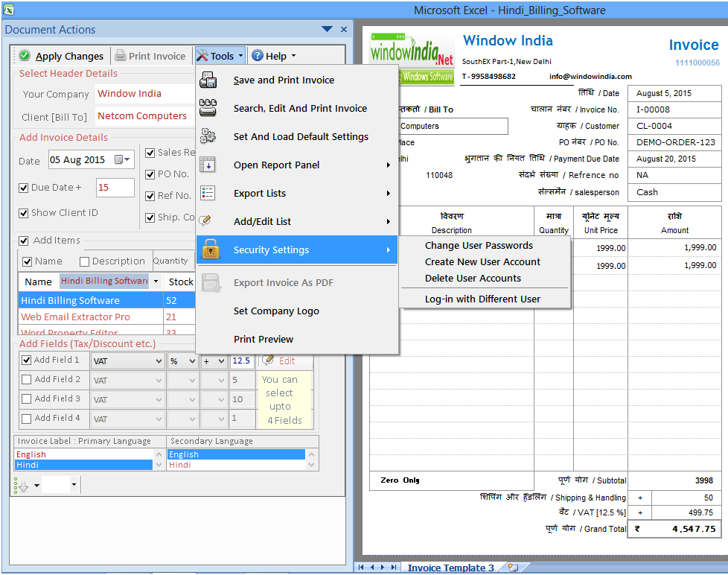Click the date picker calendar icon
Image resolution: width=728 pixels, height=575 pixels.
[x=119, y=159]
